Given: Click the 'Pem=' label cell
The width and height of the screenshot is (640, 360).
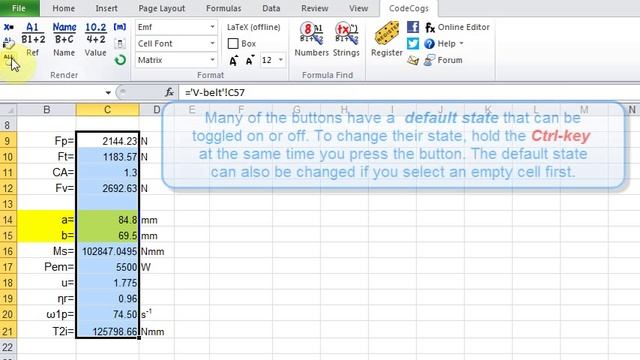Looking at the screenshot, I should 47,267.
